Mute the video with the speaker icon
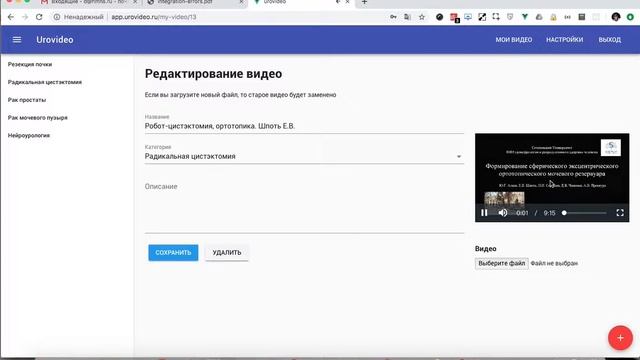The width and height of the screenshot is (640, 360). (x=502, y=213)
